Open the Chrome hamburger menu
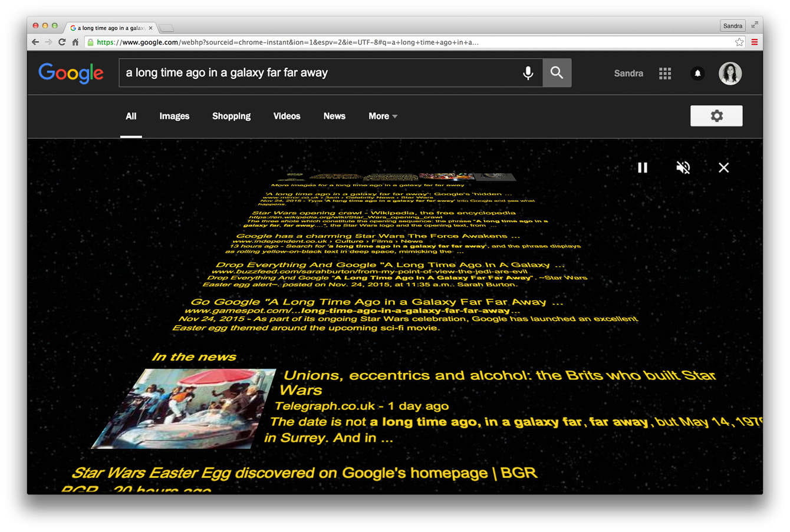Image resolution: width=790 pixels, height=532 pixels. point(754,42)
